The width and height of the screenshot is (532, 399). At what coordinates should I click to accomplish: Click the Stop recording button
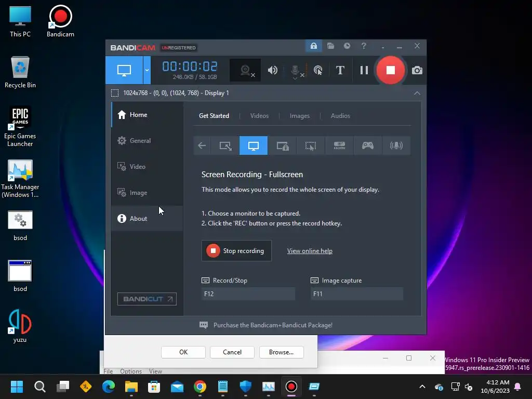pos(236,251)
